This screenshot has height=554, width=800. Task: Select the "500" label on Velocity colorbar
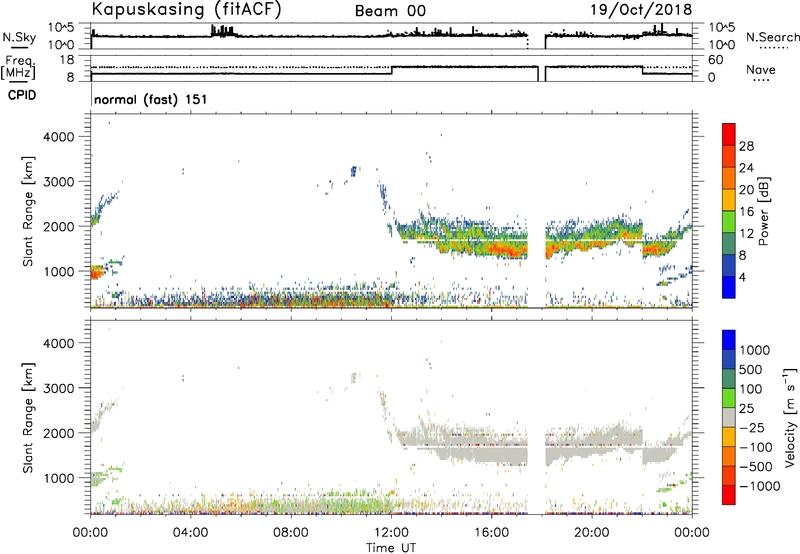[x=751, y=369]
